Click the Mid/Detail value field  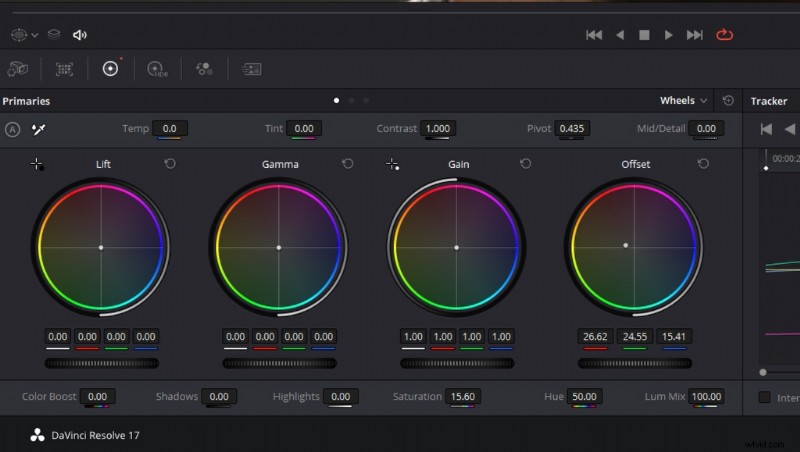point(706,129)
